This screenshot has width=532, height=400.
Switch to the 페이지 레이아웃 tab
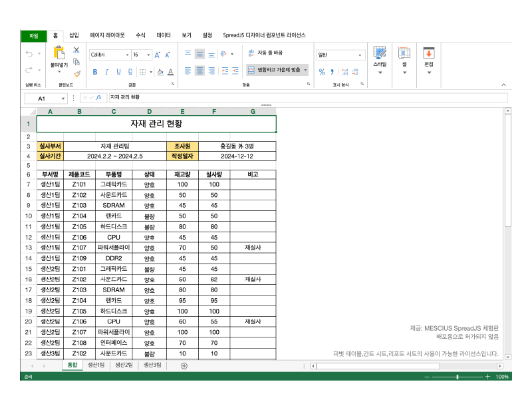point(107,35)
